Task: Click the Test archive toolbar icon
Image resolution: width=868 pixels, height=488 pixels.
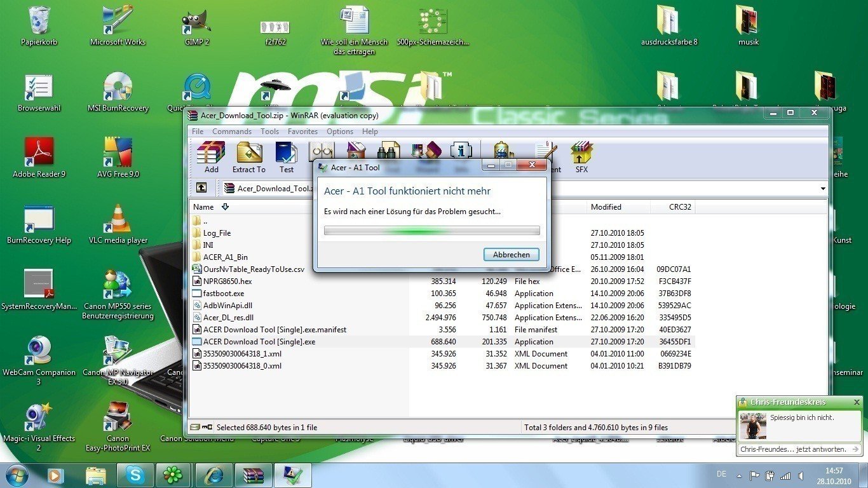Action: tap(287, 157)
